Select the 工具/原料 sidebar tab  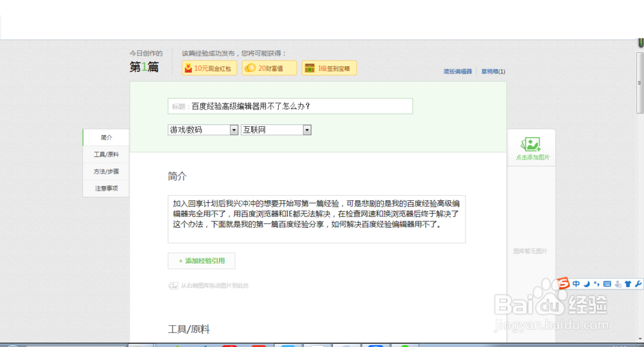point(106,155)
